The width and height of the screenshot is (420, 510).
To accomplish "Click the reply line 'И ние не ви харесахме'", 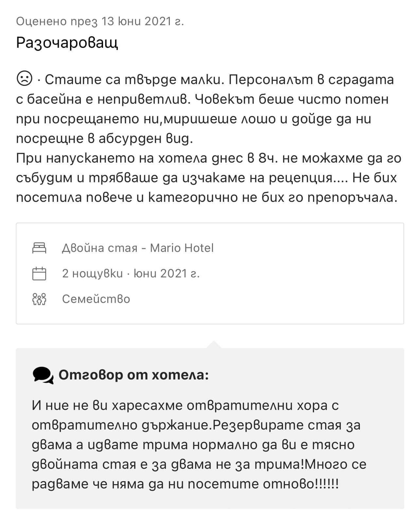I will point(185,406).
